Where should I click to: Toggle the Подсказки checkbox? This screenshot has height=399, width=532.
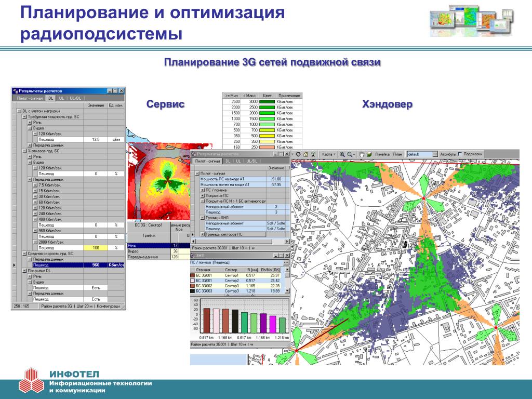click(x=460, y=154)
